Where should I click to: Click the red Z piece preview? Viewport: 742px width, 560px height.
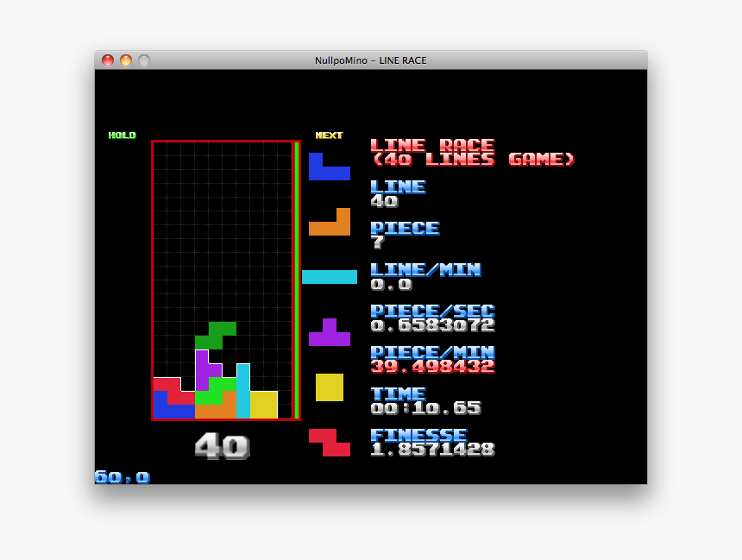[x=328, y=444]
